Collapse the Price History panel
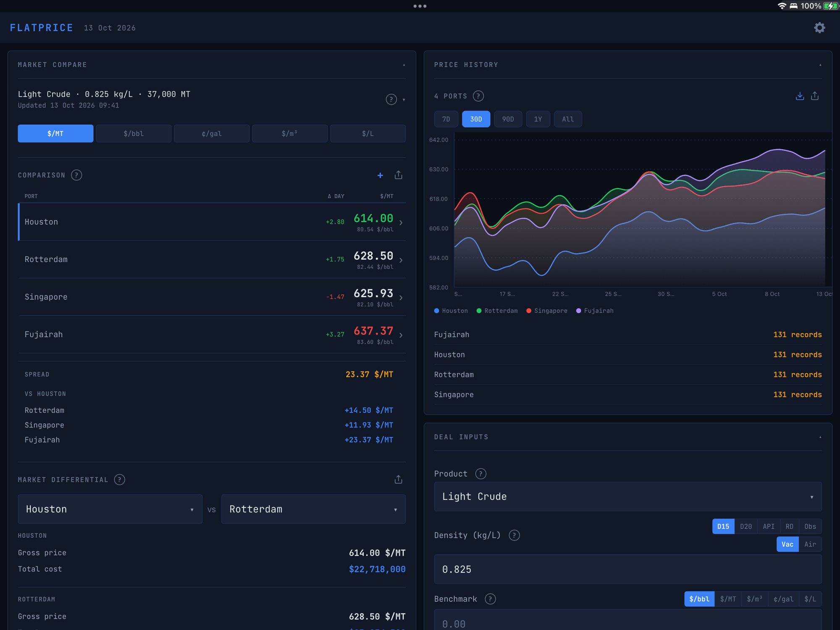Screen dimensions: 840x630 (x=820, y=65)
